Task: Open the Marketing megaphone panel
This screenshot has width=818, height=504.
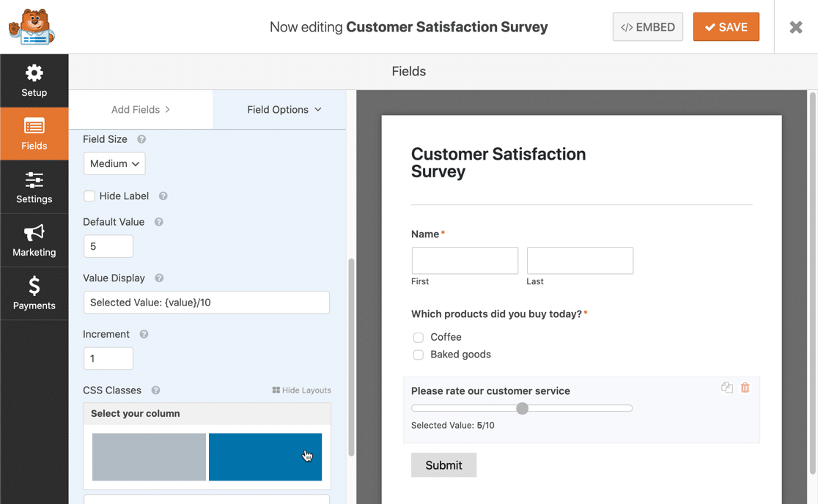Action: tap(34, 240)
